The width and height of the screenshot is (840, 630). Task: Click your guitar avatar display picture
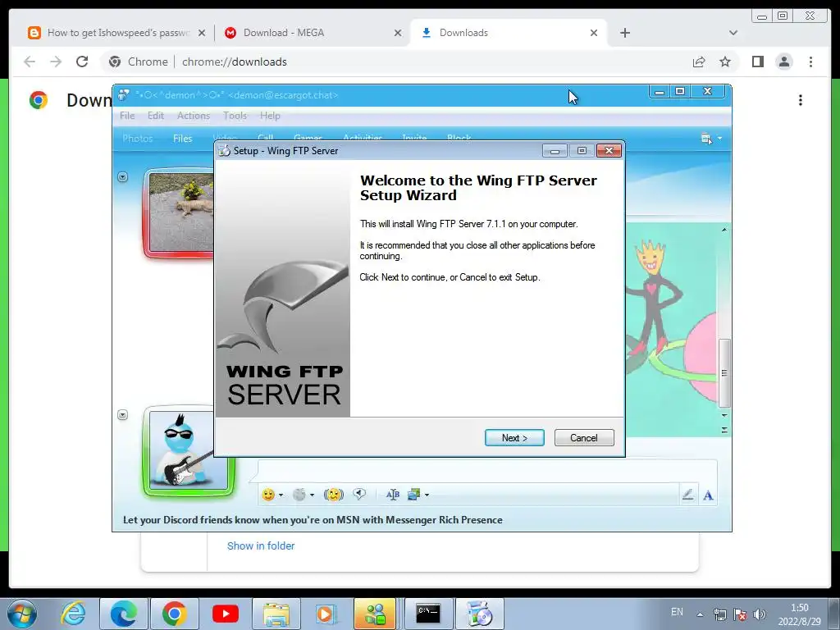click(x=189, y=450)
